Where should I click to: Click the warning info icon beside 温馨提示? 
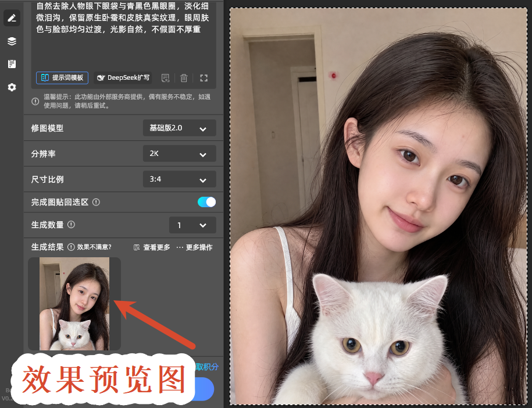(x=35, y=101)
